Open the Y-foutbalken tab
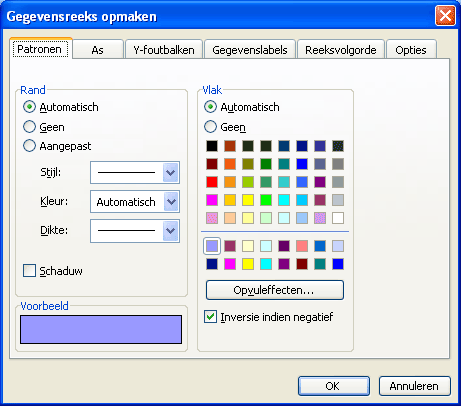461x406 pixels. [164, 50]
